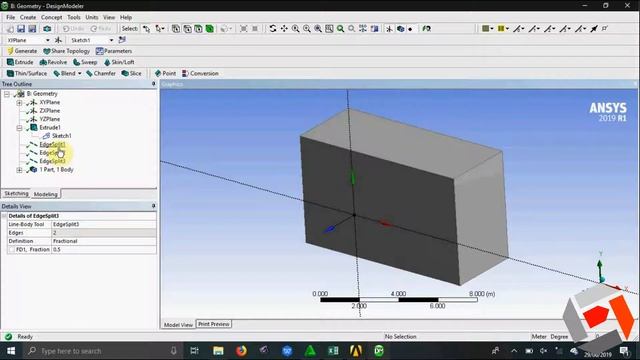
Task: Click the Extrude tool icon
Action: [x=10, y=62]
